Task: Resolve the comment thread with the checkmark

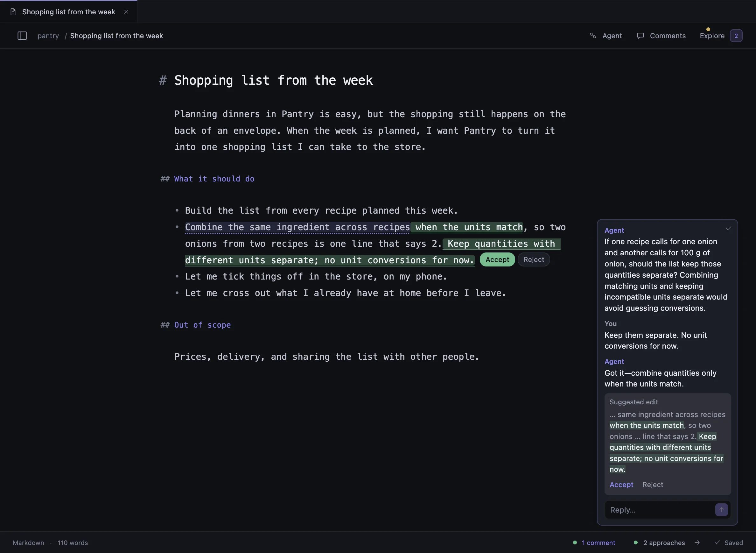Action: point(729,229)
